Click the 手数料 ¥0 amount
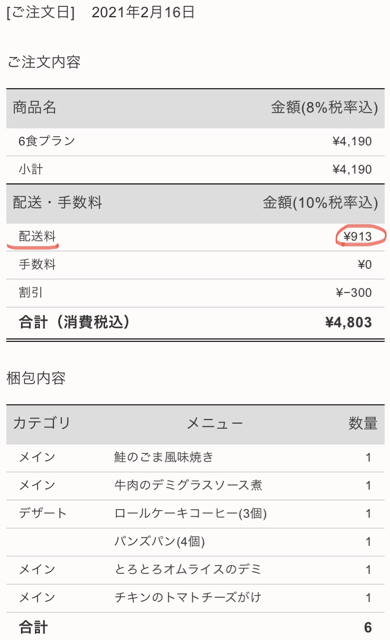 click(365, 265)
